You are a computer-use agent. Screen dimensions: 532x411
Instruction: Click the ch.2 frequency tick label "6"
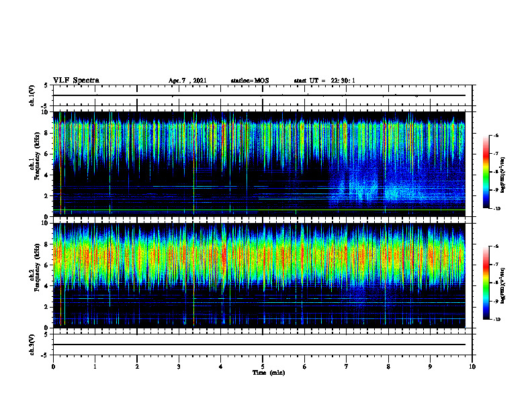[46, 265]
